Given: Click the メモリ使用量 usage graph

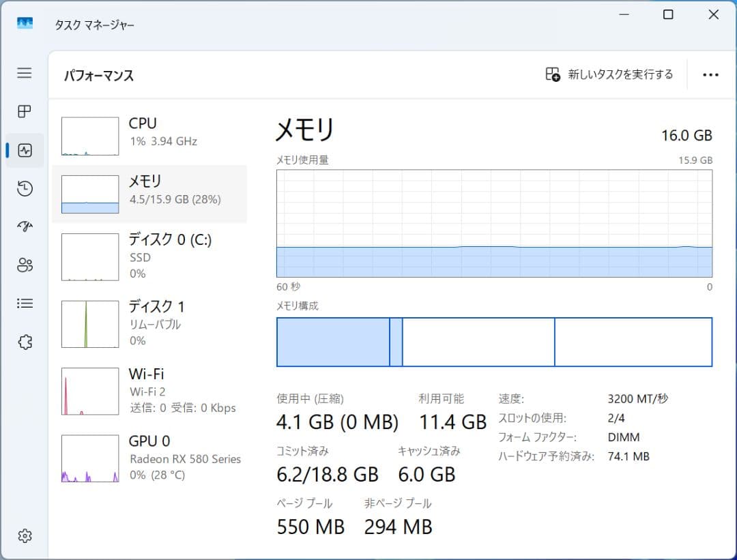Looking at the screenshot, I should [493, 225].
